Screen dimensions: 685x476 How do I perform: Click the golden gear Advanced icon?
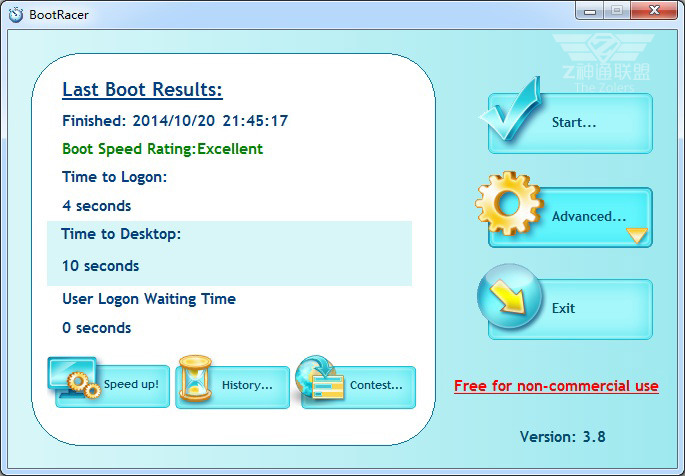509,203
